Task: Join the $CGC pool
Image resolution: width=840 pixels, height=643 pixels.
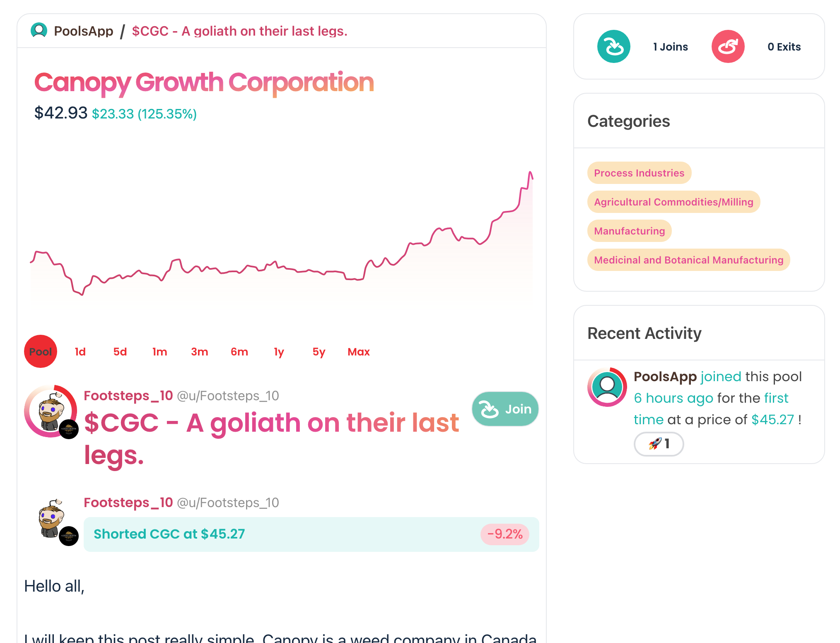Action: coord(505,409)
